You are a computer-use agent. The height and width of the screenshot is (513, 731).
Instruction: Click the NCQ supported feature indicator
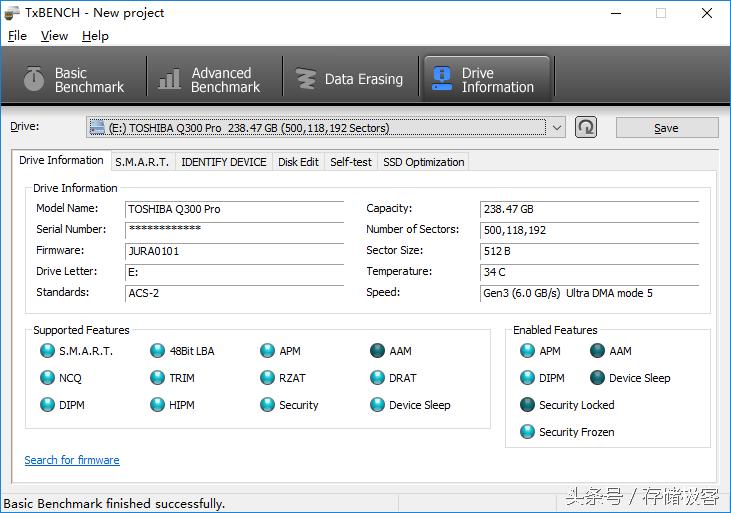48,378
